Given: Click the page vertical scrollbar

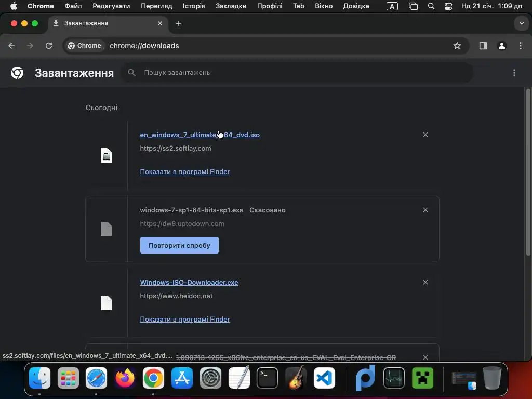Looking at the screenshot, I should (528, 172).
